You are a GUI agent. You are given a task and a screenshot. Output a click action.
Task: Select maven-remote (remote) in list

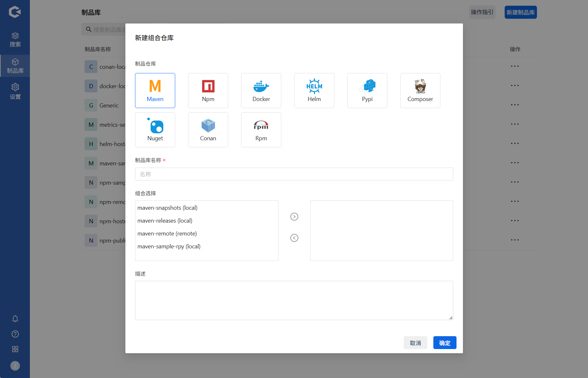pos(206,234)
